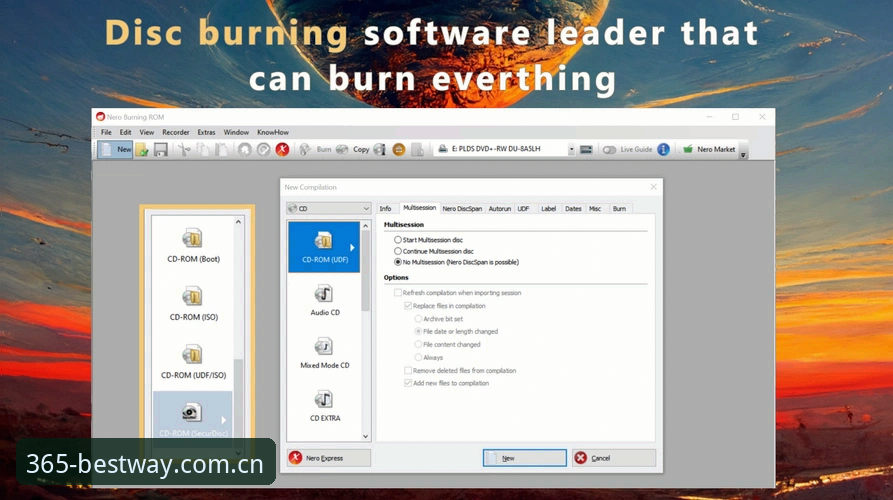893x500 pixels.
Task: Toggle the Live Guide switch
Action: 609,150
